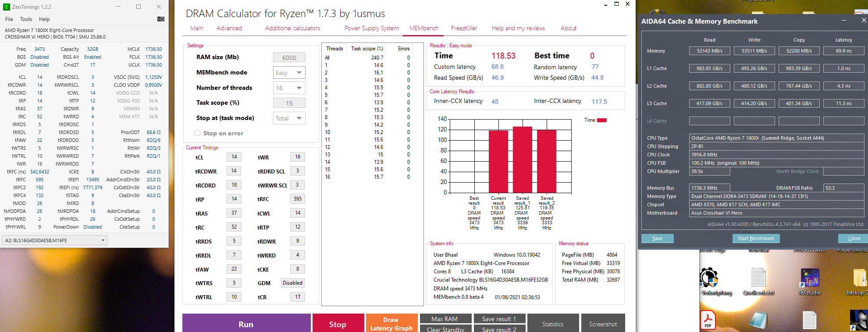Screen dimensions: 868x332
Task: Open the About tab
Action: click(569, 28)
